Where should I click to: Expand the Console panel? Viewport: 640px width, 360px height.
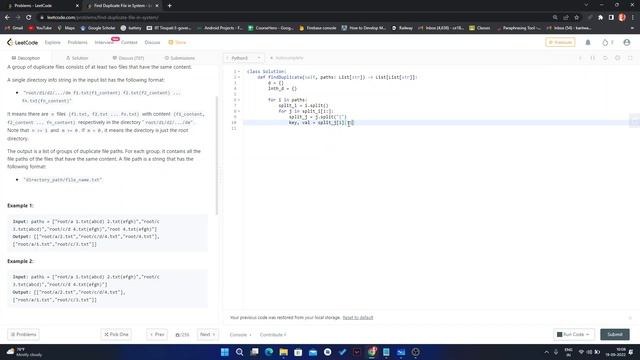pos(240,335)
